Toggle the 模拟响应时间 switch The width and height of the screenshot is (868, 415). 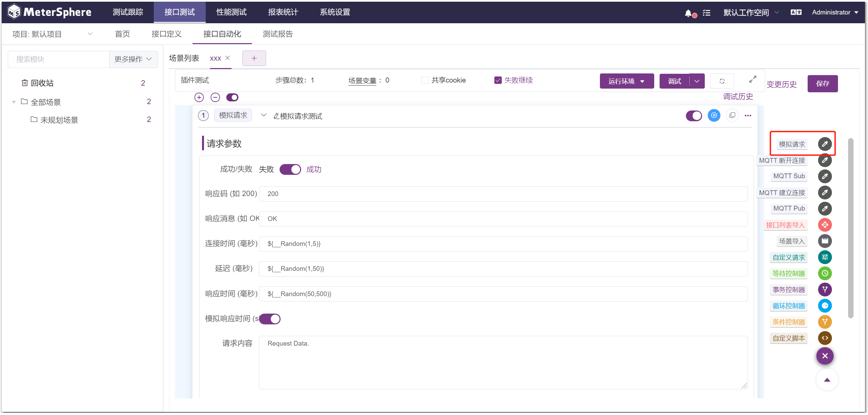(x=270, y=319)
